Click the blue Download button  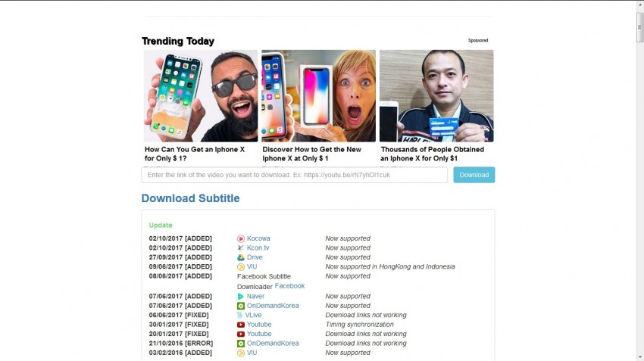coord(474,175)
